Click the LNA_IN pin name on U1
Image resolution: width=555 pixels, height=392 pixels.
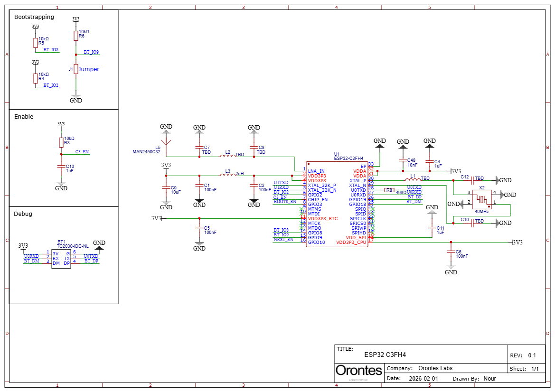tap(316, 171)
